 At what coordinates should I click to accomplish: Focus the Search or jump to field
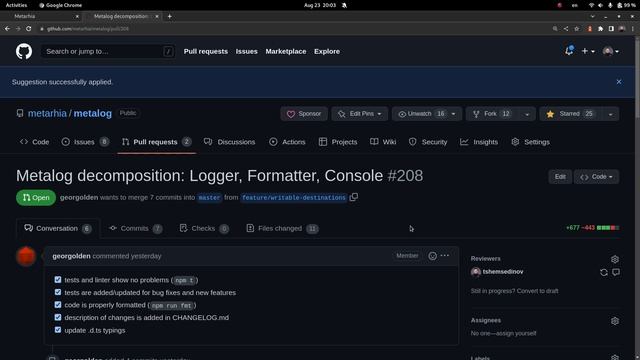[x=108, y=51]
